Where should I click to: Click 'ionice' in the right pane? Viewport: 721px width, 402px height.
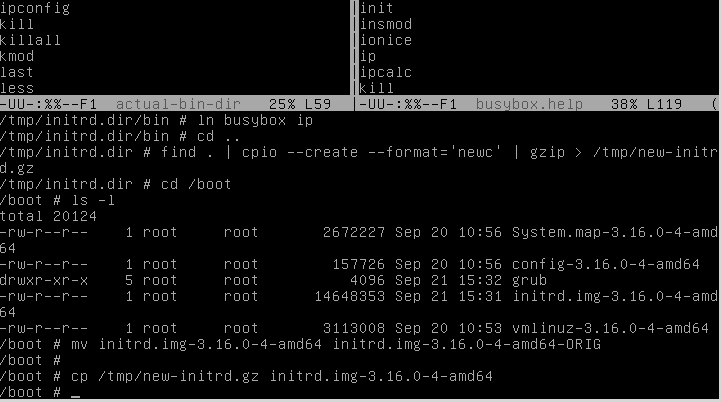pyautogui.click(x=385, y=40)
